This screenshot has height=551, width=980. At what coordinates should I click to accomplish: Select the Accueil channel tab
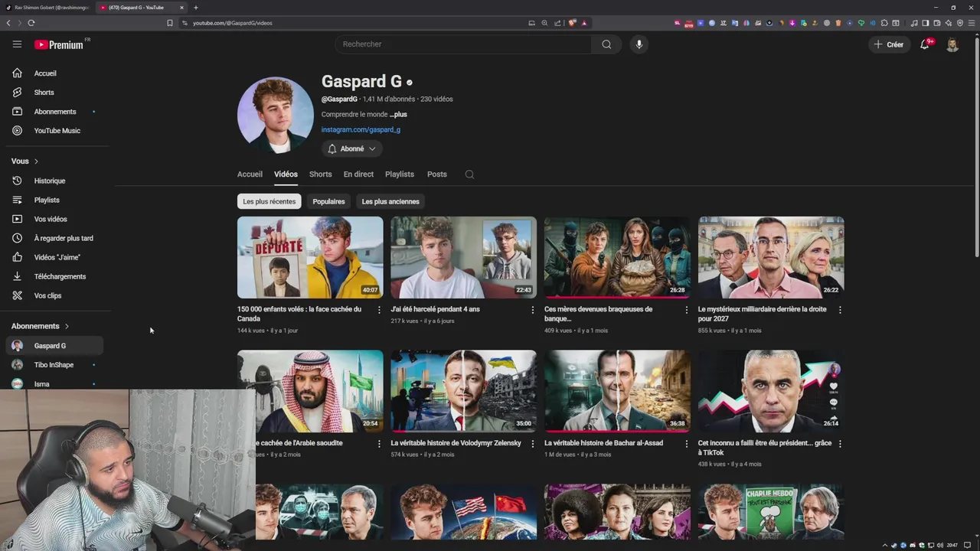click(x=250, y=174)
